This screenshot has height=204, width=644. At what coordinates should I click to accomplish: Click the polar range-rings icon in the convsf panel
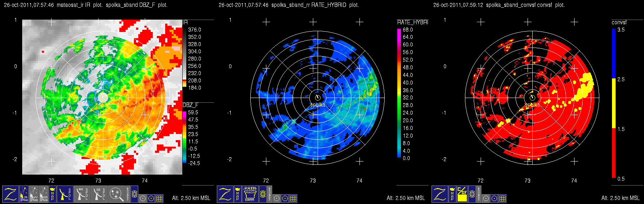pos(472,194)
